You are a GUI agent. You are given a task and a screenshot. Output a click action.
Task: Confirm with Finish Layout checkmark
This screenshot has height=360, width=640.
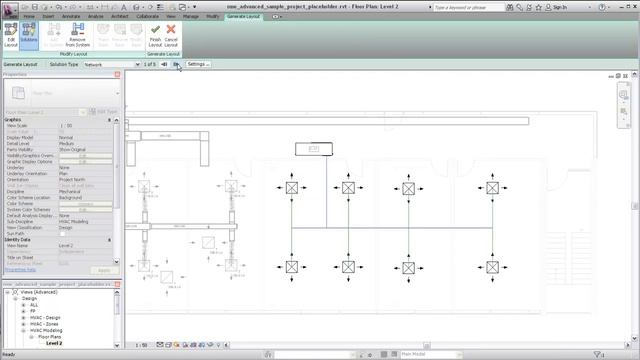click(155, 35)
